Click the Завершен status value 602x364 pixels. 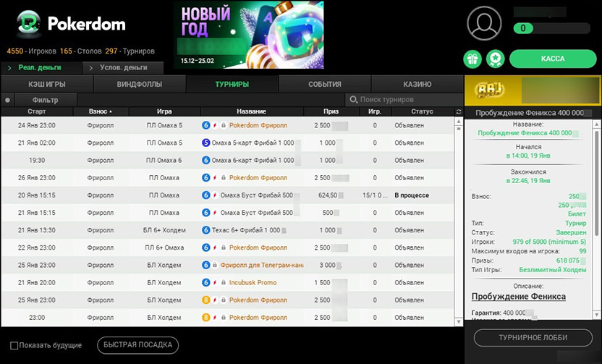(571, 233)
